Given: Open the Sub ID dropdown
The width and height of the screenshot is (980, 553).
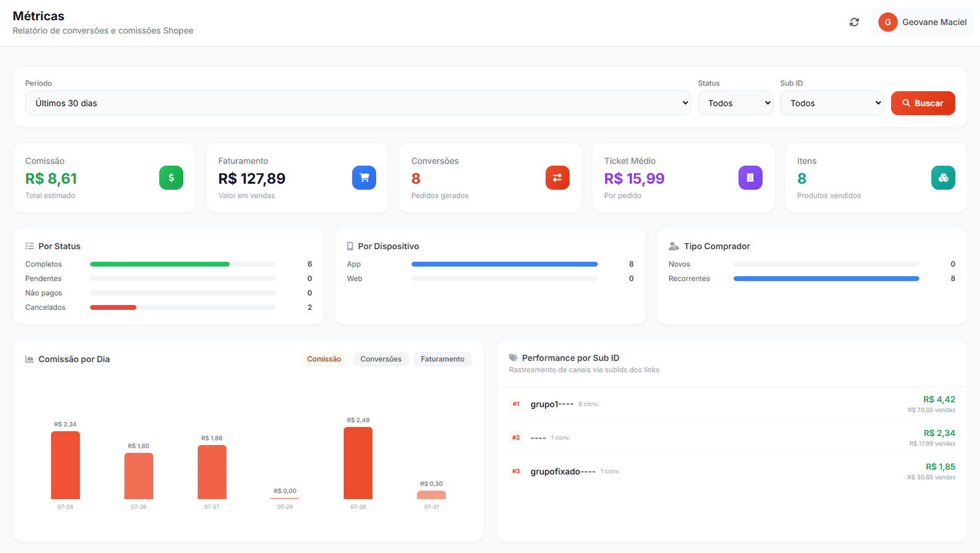Looking at the screenshot, I should [832, 103].
